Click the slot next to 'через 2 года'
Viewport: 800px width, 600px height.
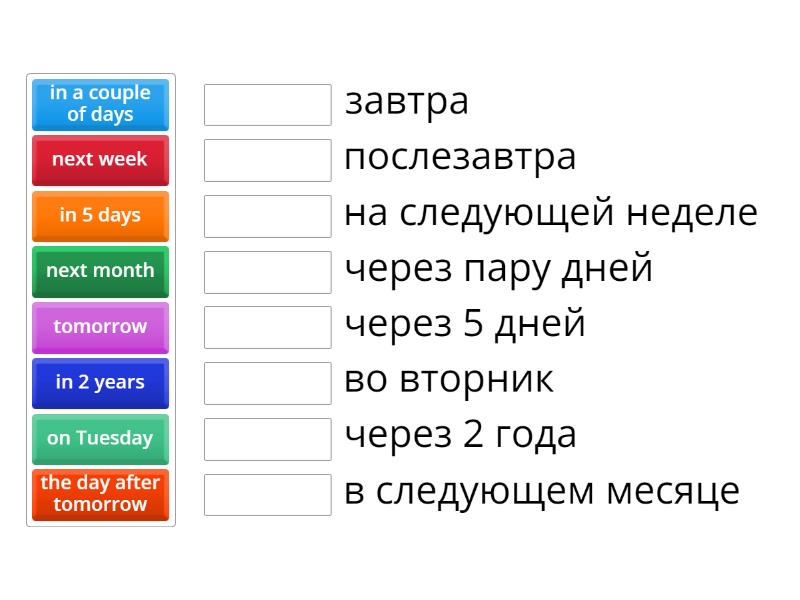(x=267, y=438)
